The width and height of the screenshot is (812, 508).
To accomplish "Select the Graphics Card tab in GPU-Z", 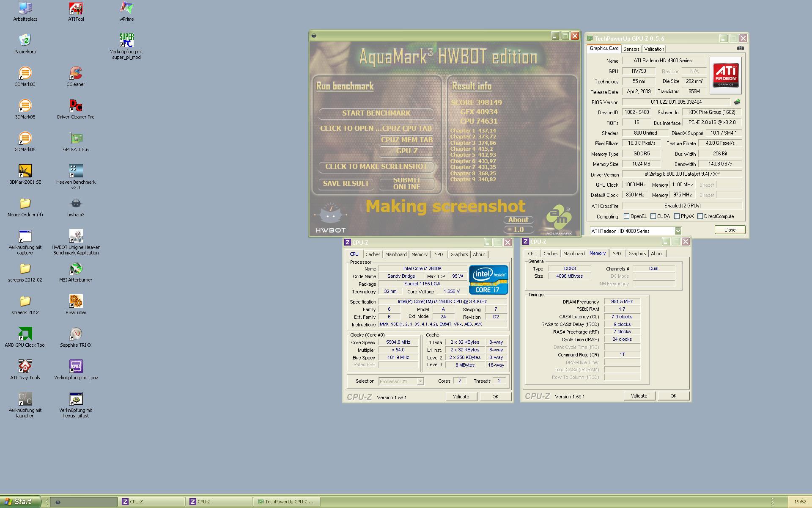I will pos(604,49).
